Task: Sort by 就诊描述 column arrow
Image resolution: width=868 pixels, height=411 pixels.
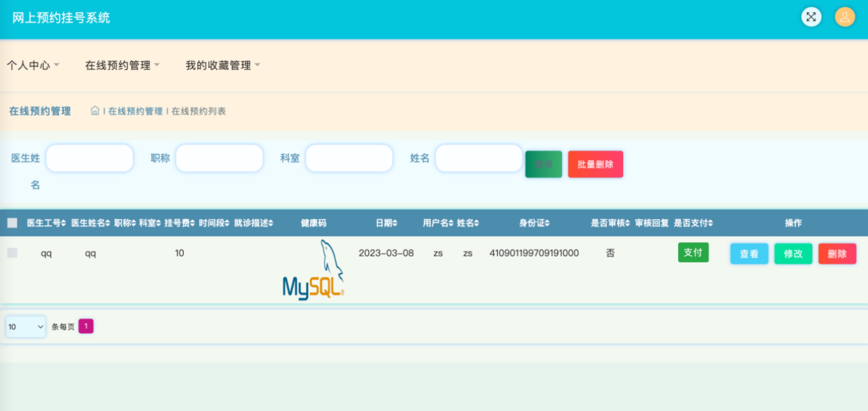Action: tap(271, 223)
